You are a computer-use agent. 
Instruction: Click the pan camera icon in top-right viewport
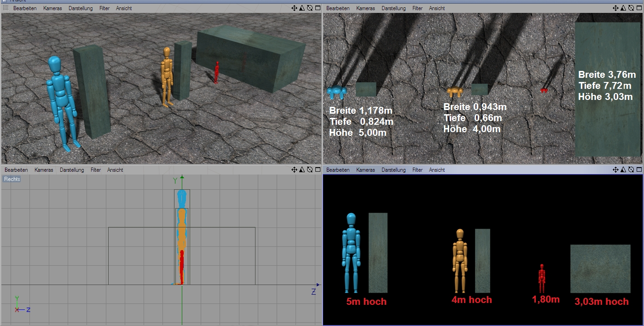[616, 8]
